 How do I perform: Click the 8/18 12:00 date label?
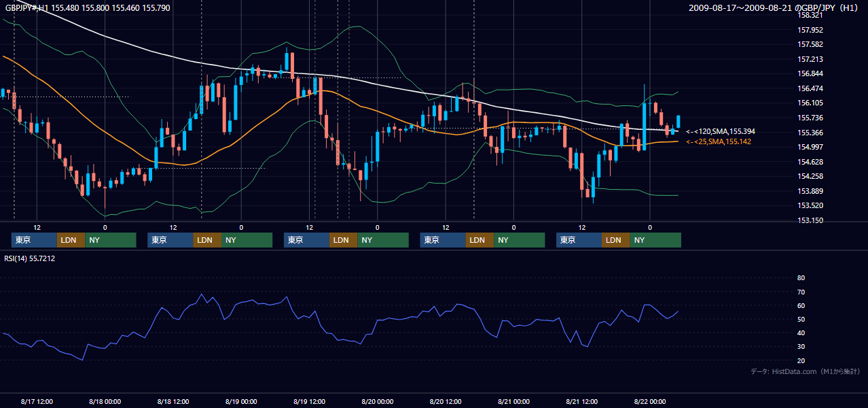click(x=173, y=401)
